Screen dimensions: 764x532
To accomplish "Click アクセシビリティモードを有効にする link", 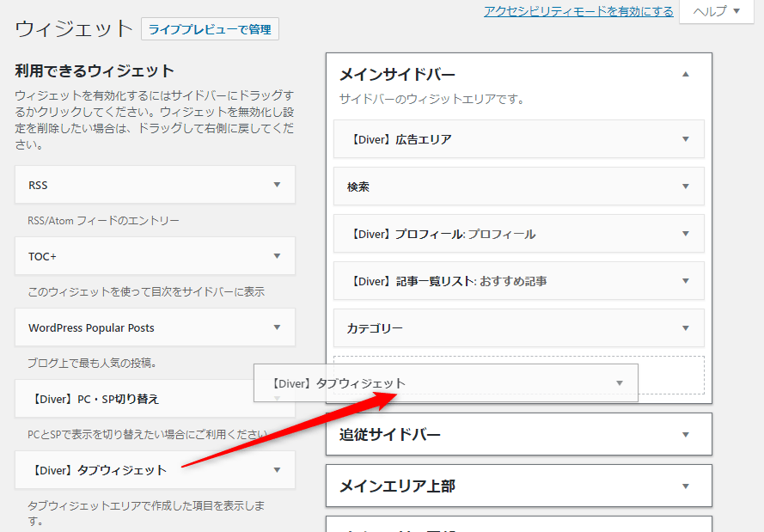I will pyautogui.click(x=578, y=11).
